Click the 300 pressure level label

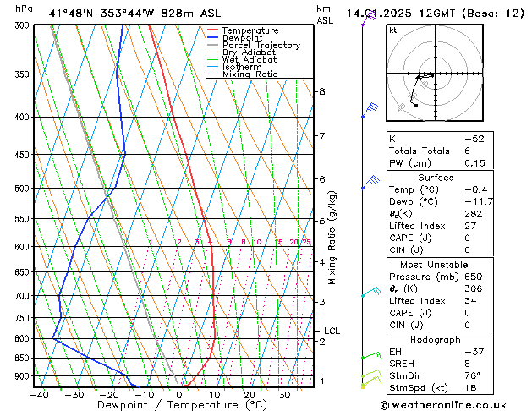click(x=24, y=25)
